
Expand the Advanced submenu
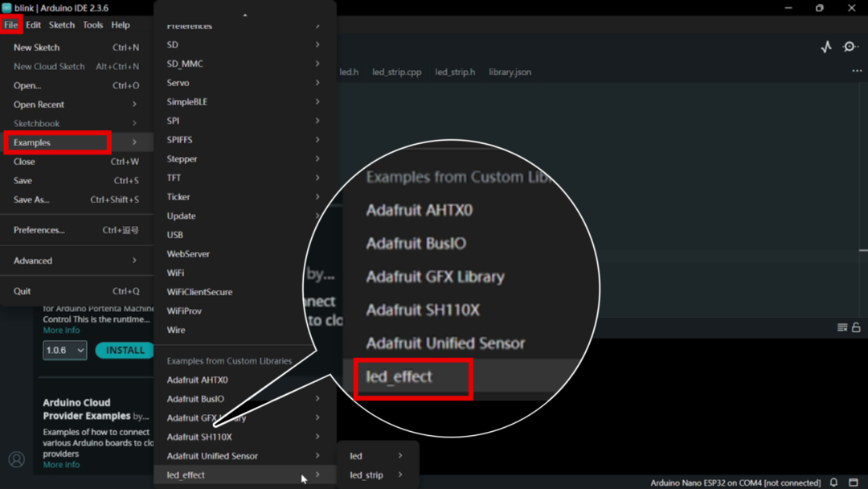pyautogui.click(x=74, y=261)
